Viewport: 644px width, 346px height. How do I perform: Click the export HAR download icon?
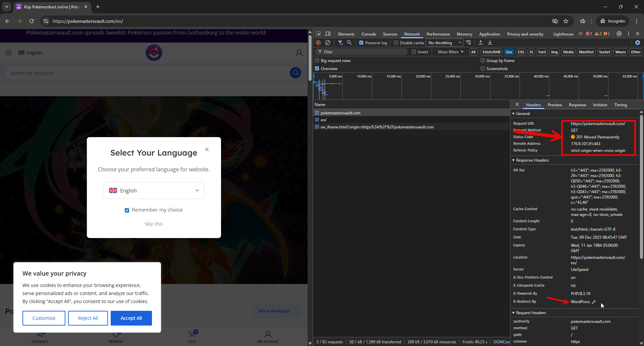pyautogui.click(x=490, y=43)
